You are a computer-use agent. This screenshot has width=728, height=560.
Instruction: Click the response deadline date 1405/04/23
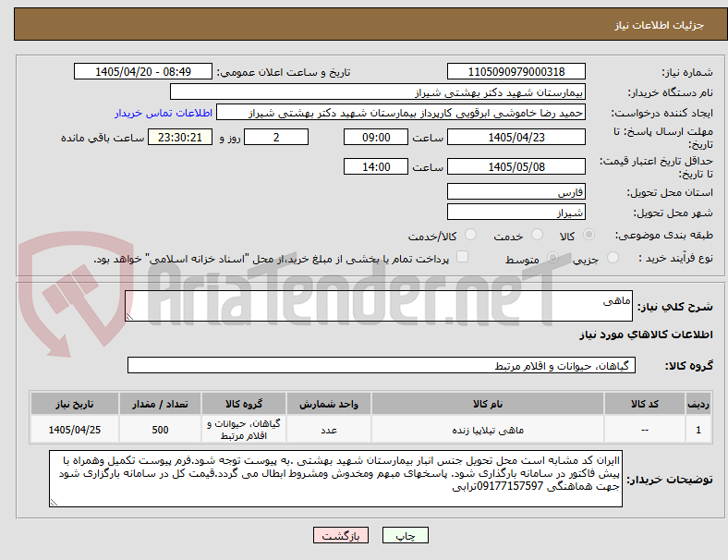click(516, 137)
